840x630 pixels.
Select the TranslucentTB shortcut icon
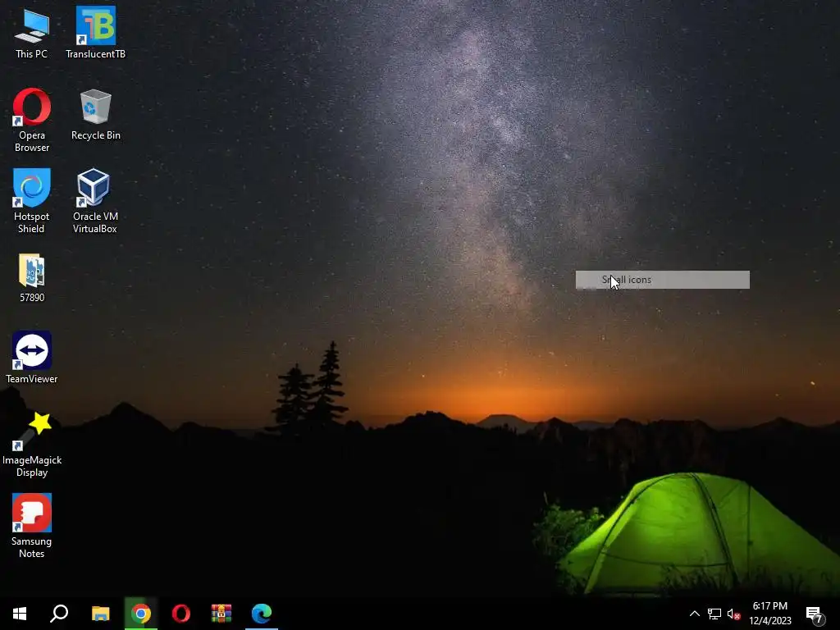tap(95, 32)
